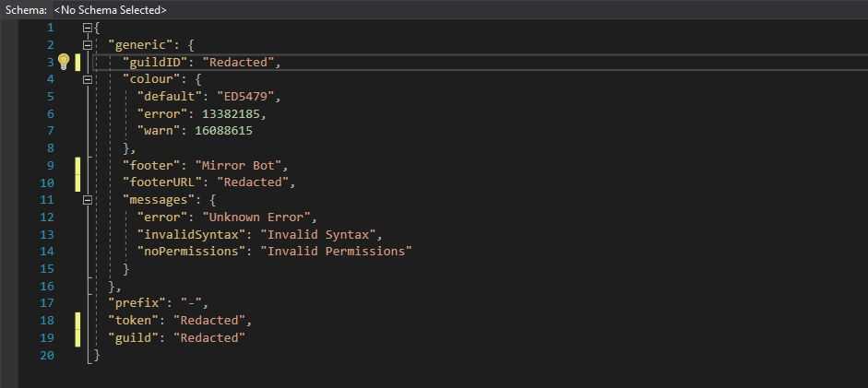The image size is (868, 388).
Task: Collapse the "colour" object block
Action: pos(87,79)
